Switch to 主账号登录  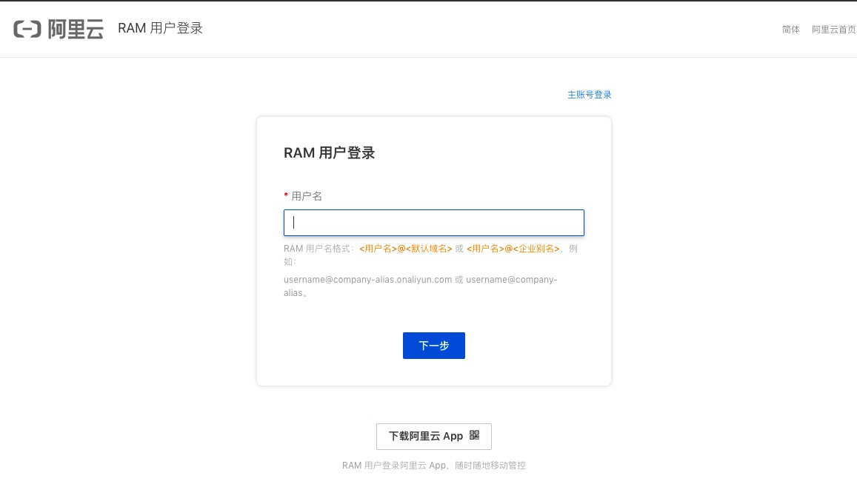589,95
